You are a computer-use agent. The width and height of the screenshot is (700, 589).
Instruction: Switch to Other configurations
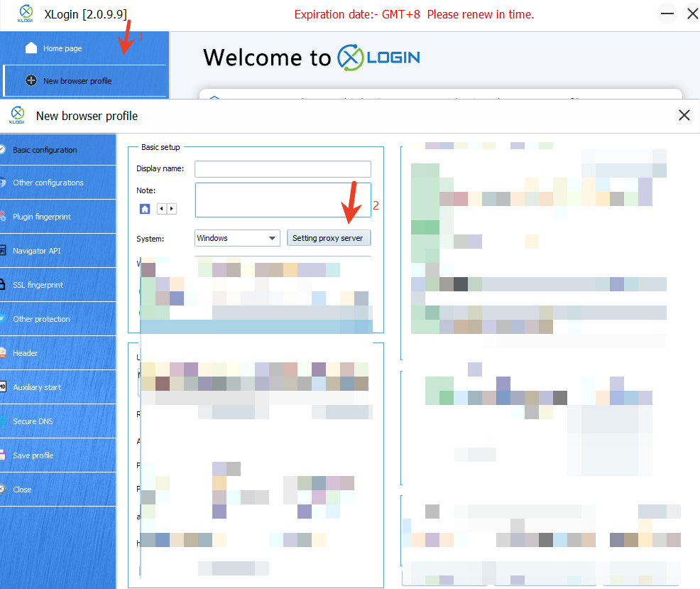click(58, 183)
